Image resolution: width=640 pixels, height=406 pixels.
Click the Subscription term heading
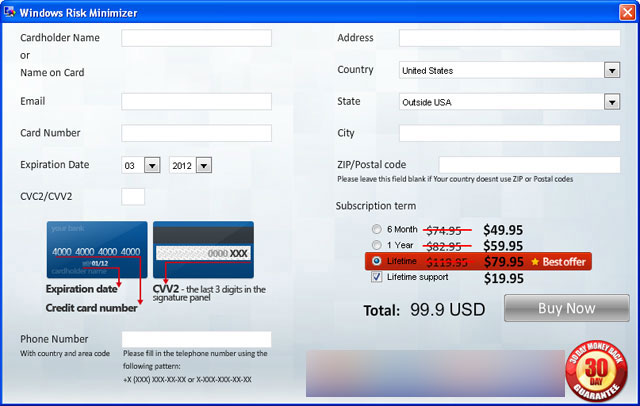pyautogui.click(x=376, y=206)
